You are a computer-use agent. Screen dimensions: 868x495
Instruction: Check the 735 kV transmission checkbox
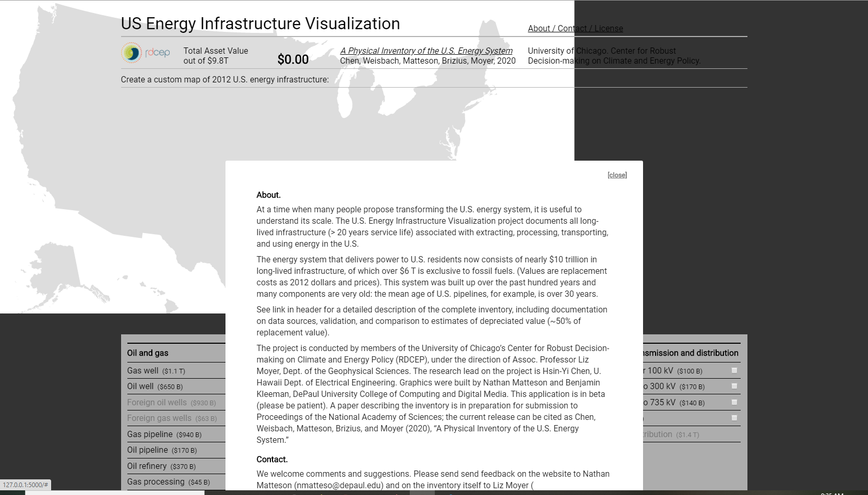734,402
